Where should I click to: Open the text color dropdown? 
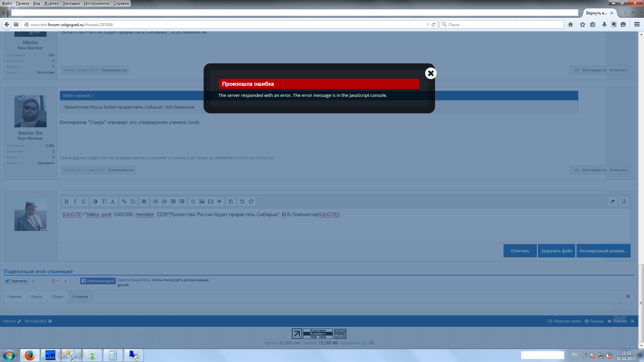coord(95,201)
